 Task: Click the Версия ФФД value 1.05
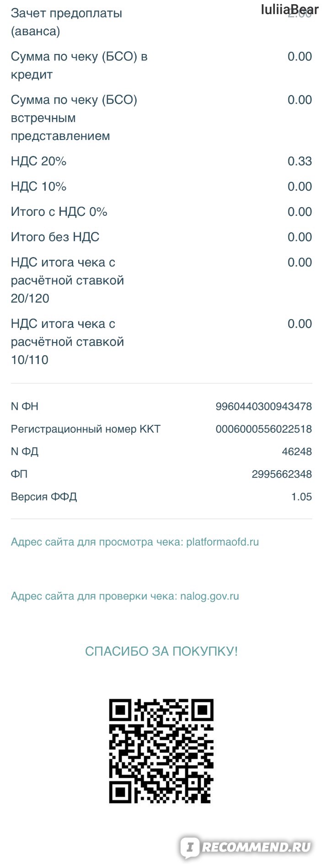click(x=301, y=497)
